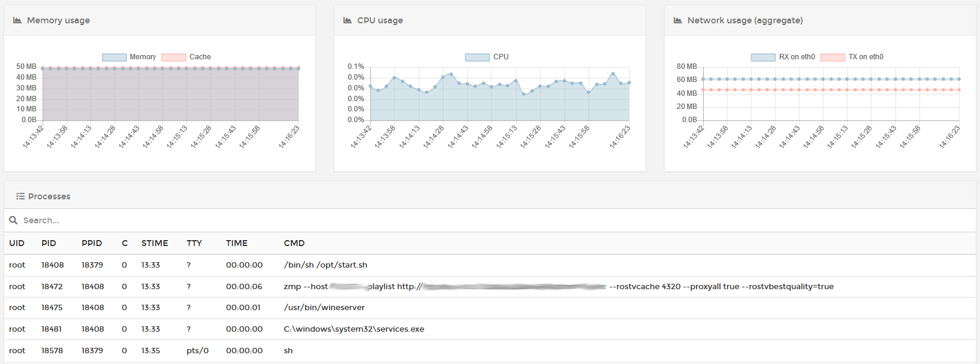The width and height of the screenshot is (980, 364).
Task: Click the Network usage chart icon
Action: point(678,20)
